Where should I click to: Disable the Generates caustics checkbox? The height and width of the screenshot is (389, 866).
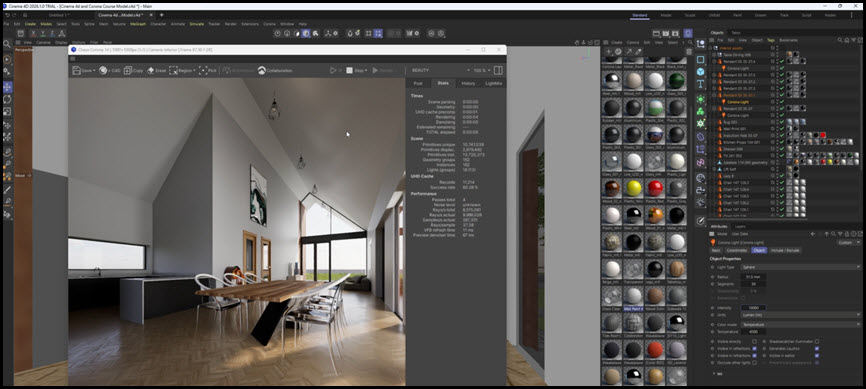click(817, 349)
